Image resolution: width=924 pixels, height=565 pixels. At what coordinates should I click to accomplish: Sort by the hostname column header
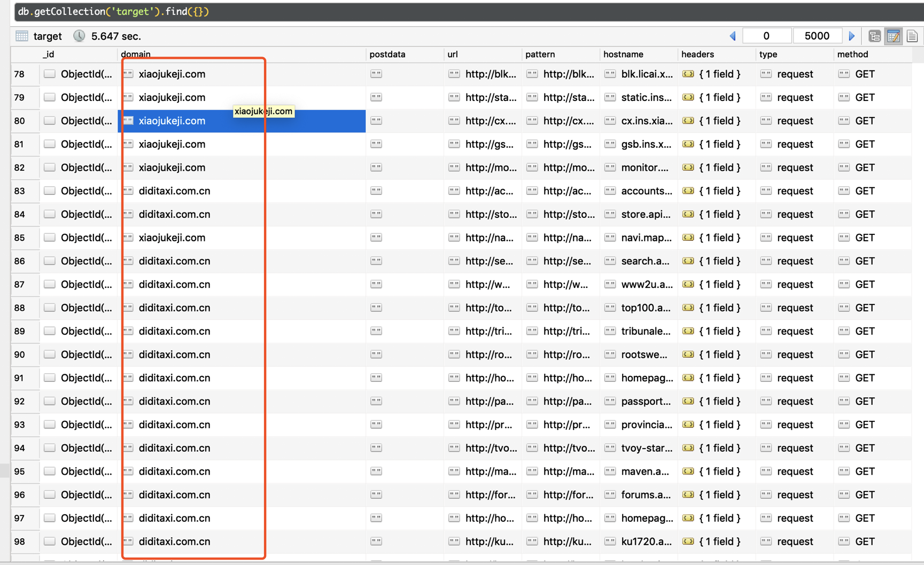click(623, 54)
